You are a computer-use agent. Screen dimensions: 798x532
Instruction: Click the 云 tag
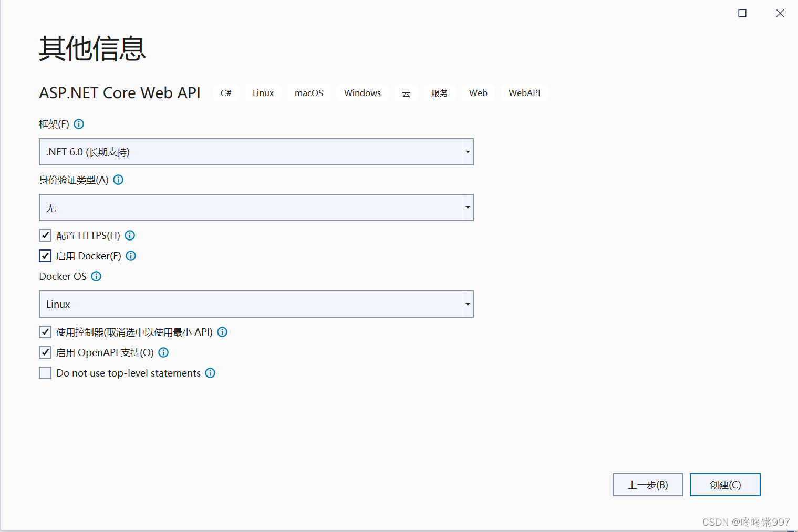coord(406,93)
